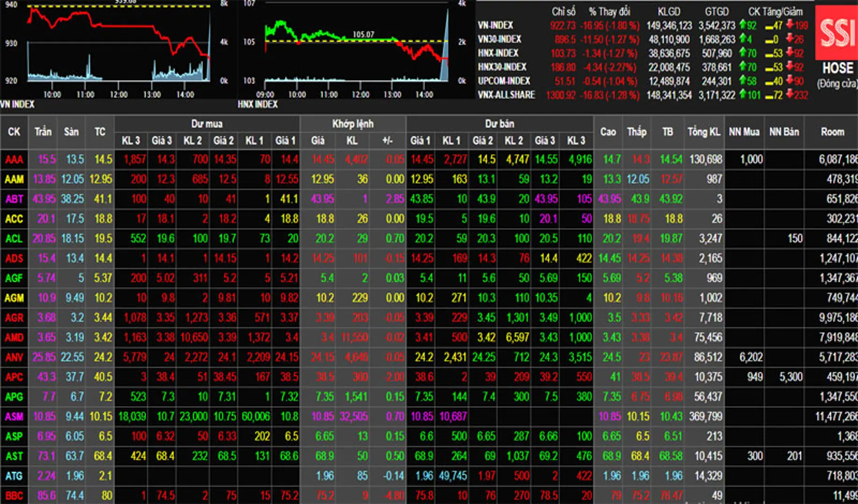Select the UPCOM-INDEX row
This screenshot has width=858, height=504.
[x=642, y=81]
